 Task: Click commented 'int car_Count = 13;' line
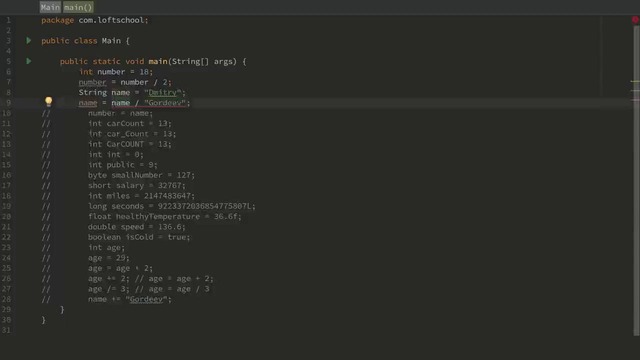tap(132, 134)
